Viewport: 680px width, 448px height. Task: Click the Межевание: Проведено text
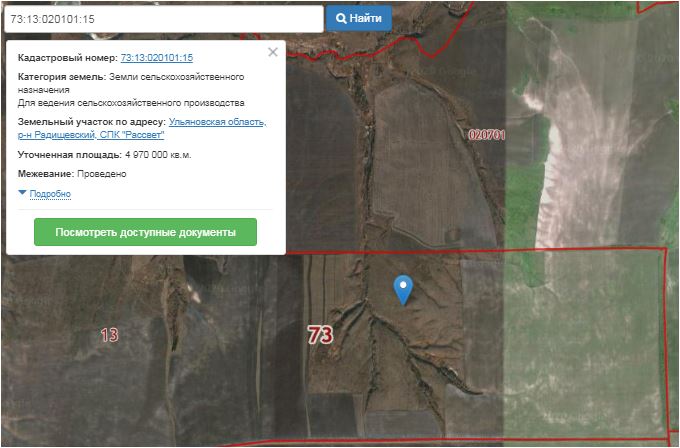[x=72, y=174]
